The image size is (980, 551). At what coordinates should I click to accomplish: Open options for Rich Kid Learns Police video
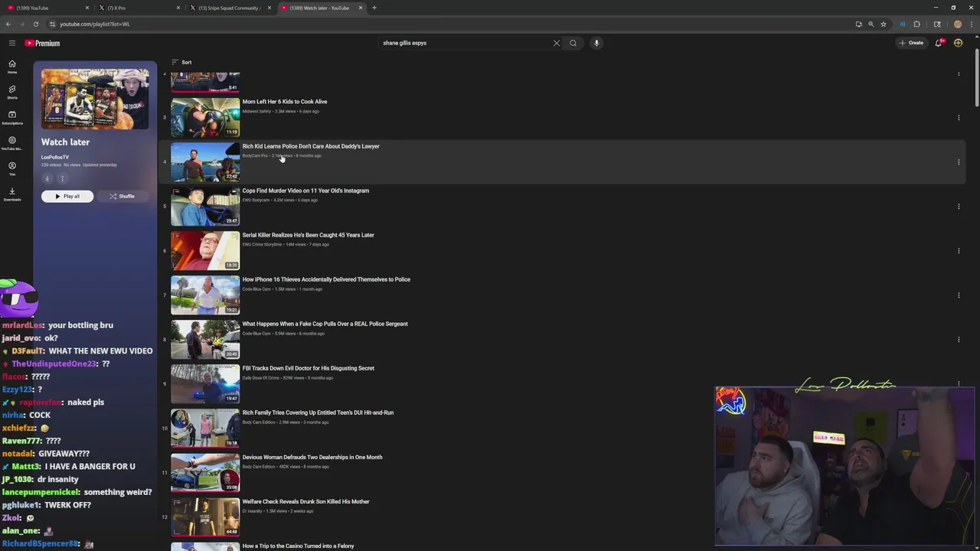[959, 161]
